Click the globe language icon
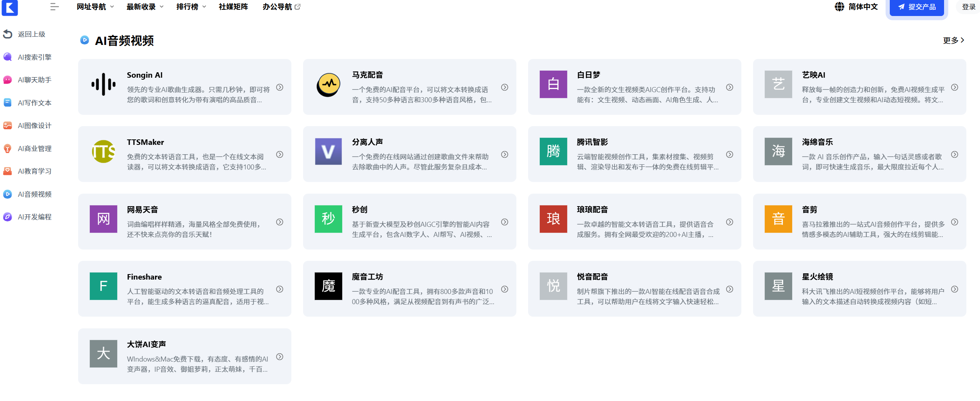Viewport: 980px width, 401px height. tap(839, 7)
